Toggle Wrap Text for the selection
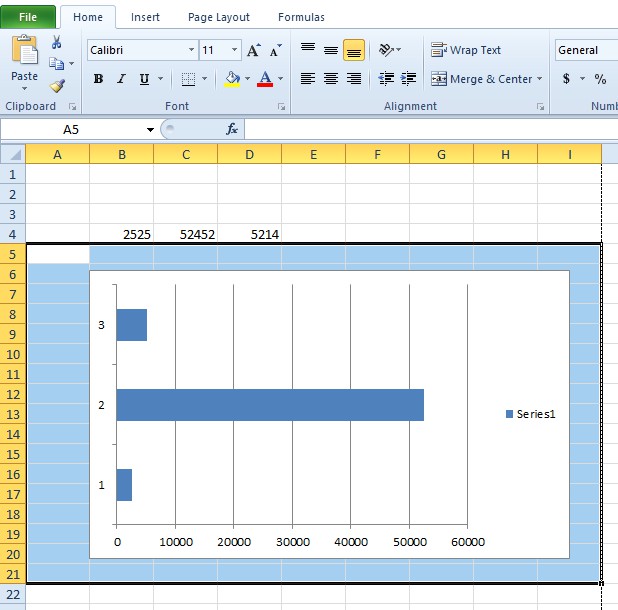 coord(466,50)
